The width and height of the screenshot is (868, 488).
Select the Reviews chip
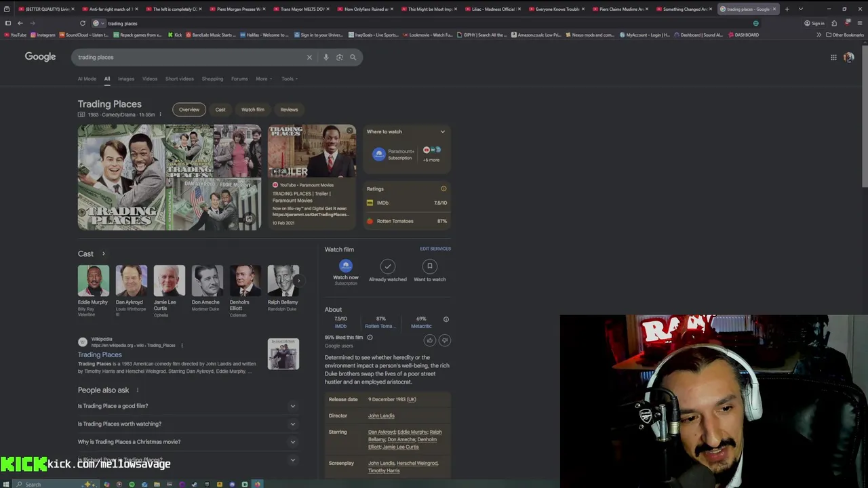click(x=289, y=109)
